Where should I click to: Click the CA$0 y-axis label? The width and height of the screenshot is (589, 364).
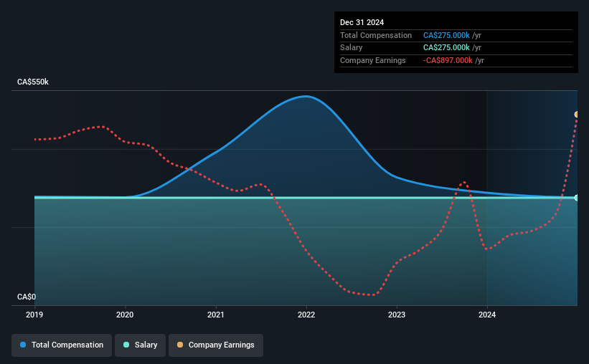(27, 297)
